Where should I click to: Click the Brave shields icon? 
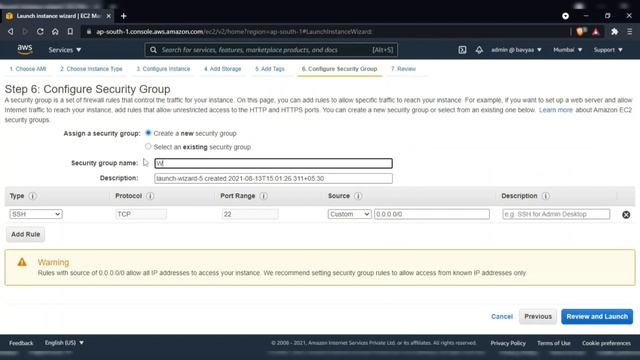pyautogui.click(x=581, y=31)
